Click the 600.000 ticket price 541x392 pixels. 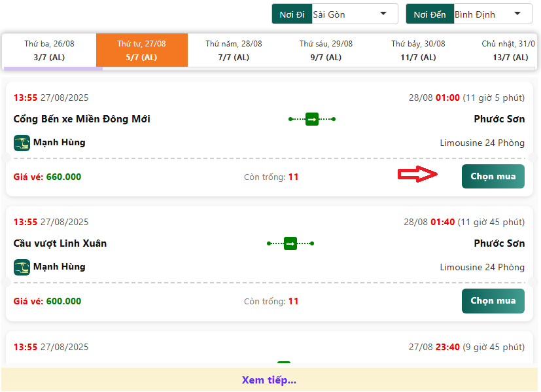63,301
